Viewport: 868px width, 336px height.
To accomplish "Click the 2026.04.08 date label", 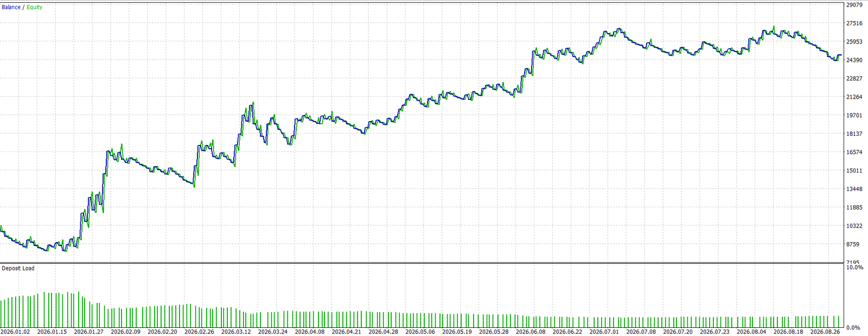I will click(x=310, y=332).
